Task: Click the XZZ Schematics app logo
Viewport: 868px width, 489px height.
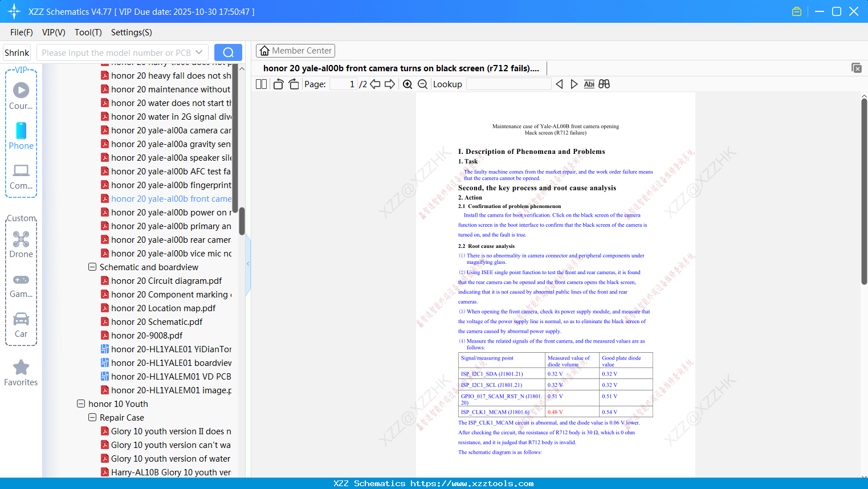Action: point(14,11)
